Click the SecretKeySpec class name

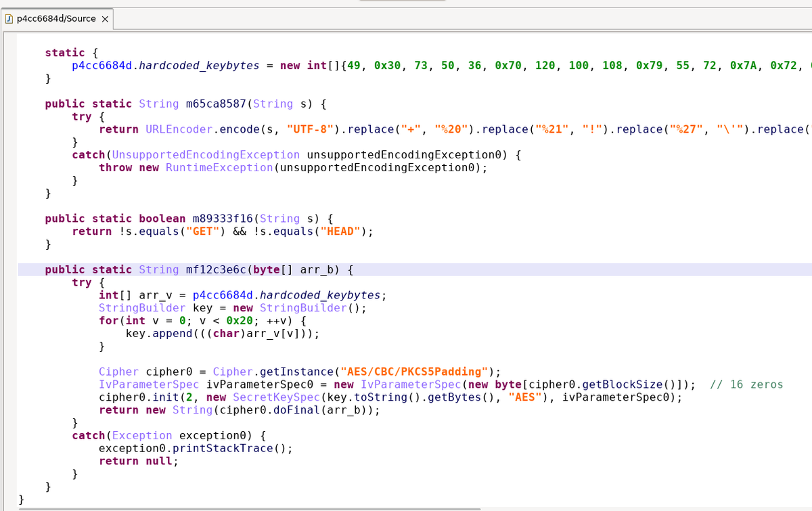(276, 397)
